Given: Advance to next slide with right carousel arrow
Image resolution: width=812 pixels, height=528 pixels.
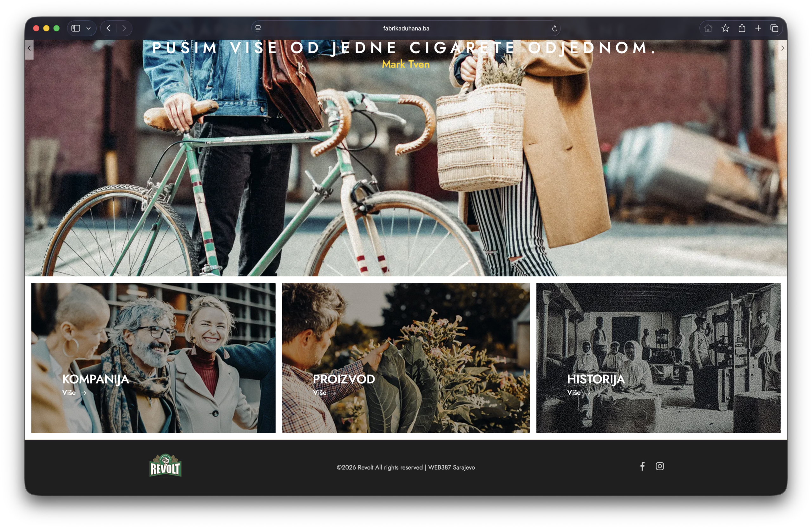Looking at the screenshot, I should [782, 49].
